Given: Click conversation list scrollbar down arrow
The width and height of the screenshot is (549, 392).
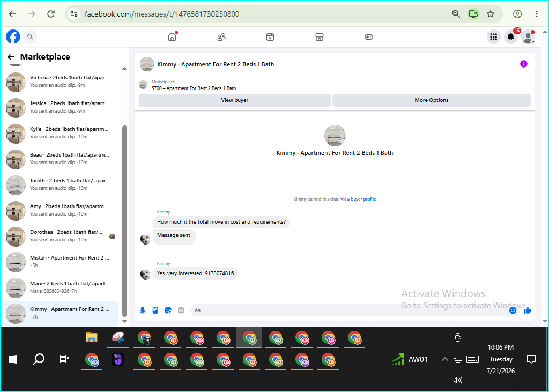Looking at the screenshot, I should tap(124, 321).
